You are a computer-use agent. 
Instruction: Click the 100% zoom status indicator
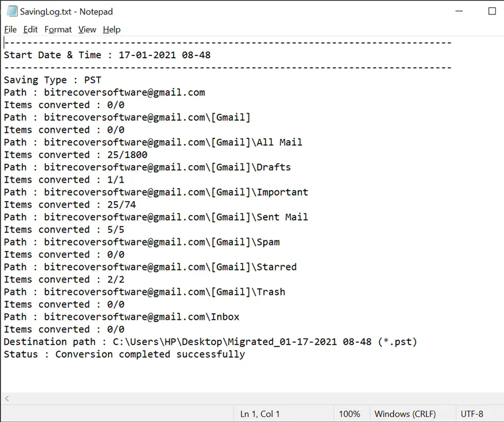[349, 414]
